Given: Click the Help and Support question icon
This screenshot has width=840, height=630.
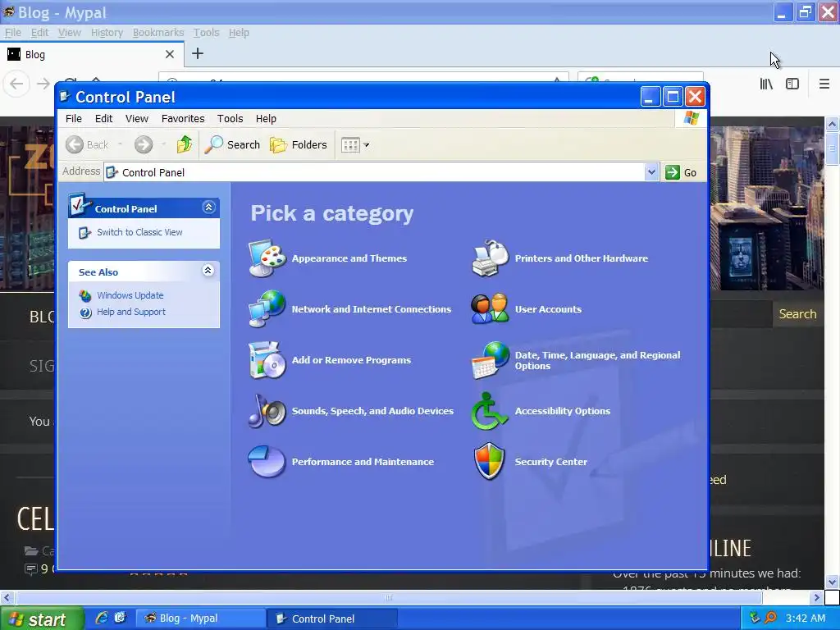Looking at the screenshot, I should 85,313.
